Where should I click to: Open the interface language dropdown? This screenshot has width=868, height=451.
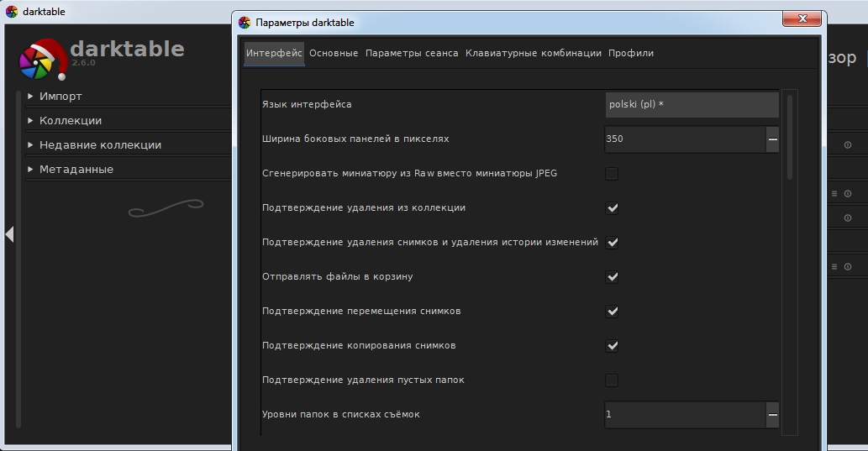(x=691, y=105)
